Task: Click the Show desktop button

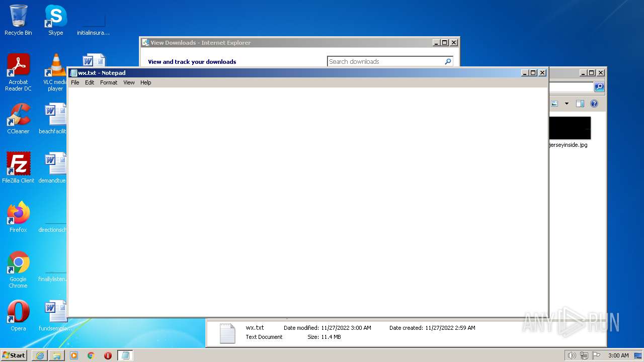Action: 638,355
